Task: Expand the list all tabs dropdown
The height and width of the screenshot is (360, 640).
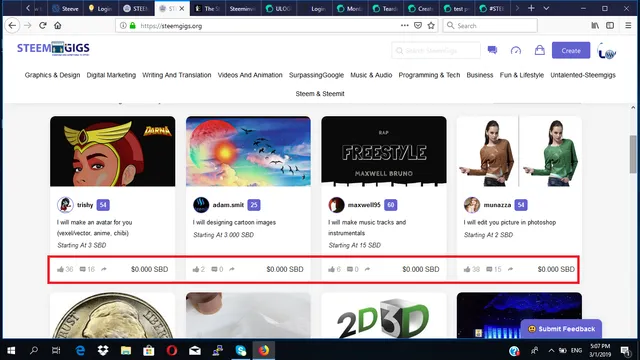Action: (546, 8)
